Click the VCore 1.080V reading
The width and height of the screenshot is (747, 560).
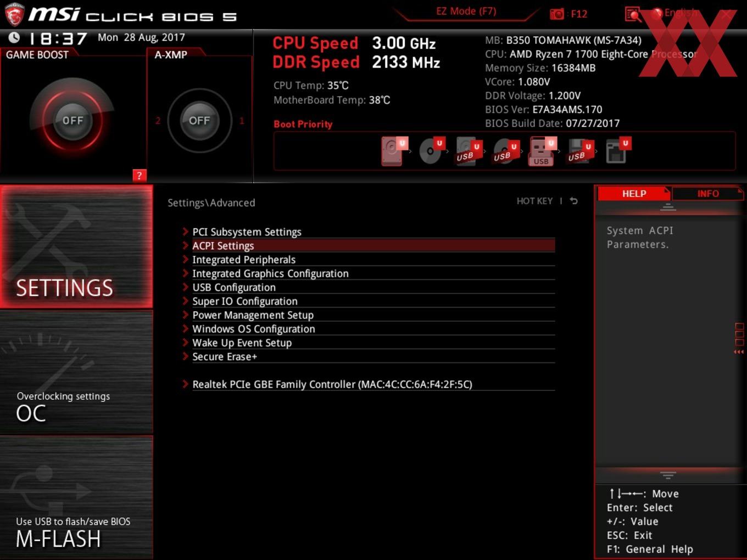517,82
